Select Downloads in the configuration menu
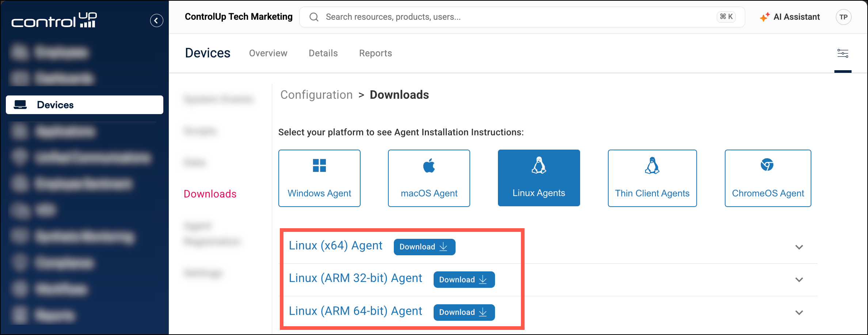This screenshot has width=868, height=335. (210, 194)
